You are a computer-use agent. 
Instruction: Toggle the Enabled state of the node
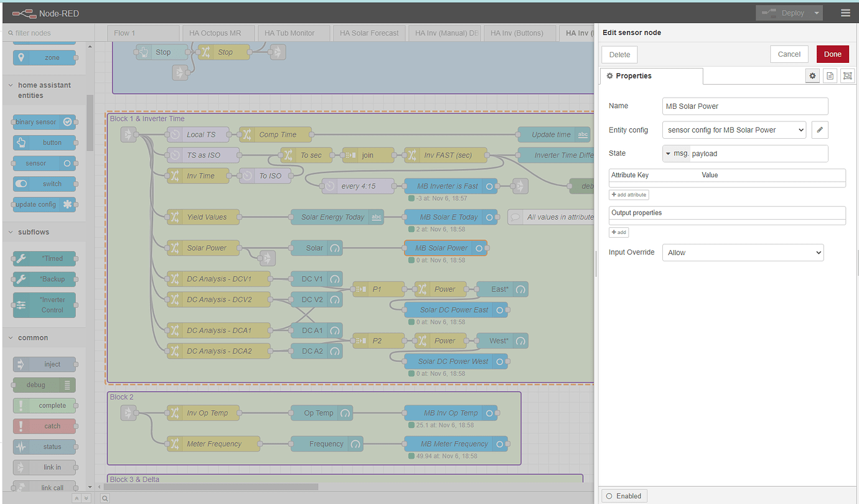coord(623,496)
